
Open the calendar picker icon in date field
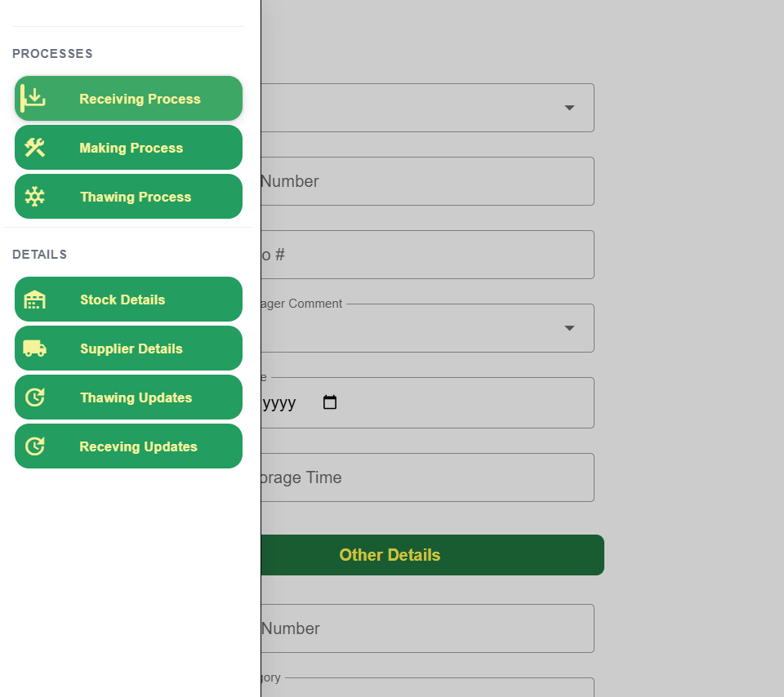(330, 402)
